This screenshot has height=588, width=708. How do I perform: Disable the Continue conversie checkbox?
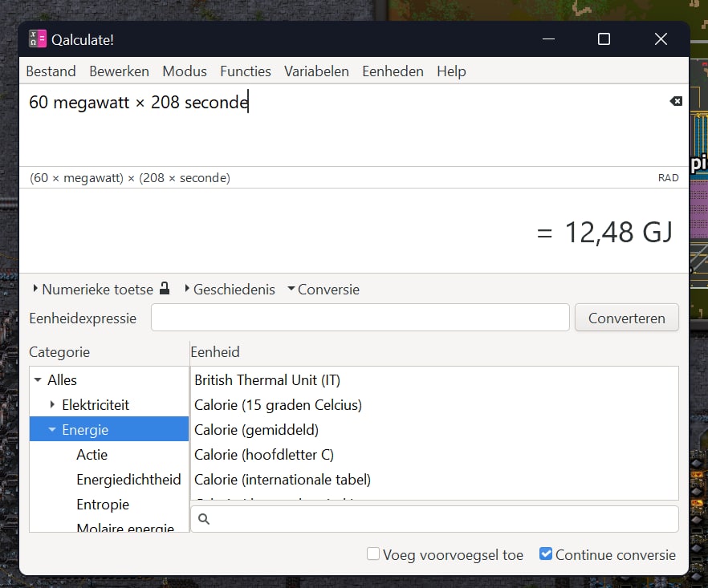pos(546,554)
